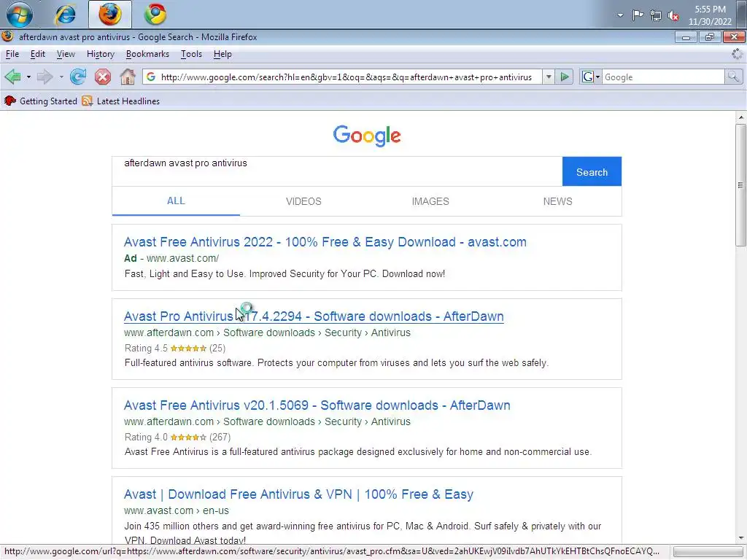Screen dimensions: 747x560
Task: Open network status tray icon
Action: point(656,16)
